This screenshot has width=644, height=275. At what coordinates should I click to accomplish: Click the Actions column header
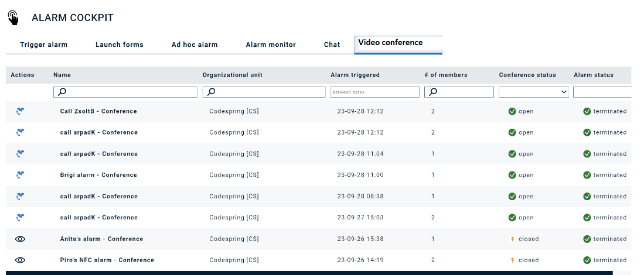pyautogui.click(x=23, y=75)
